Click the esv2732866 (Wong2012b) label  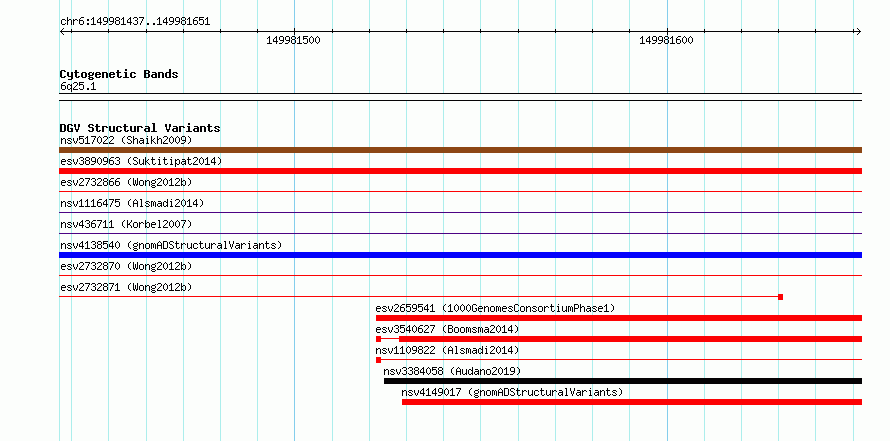coord(126,182)
